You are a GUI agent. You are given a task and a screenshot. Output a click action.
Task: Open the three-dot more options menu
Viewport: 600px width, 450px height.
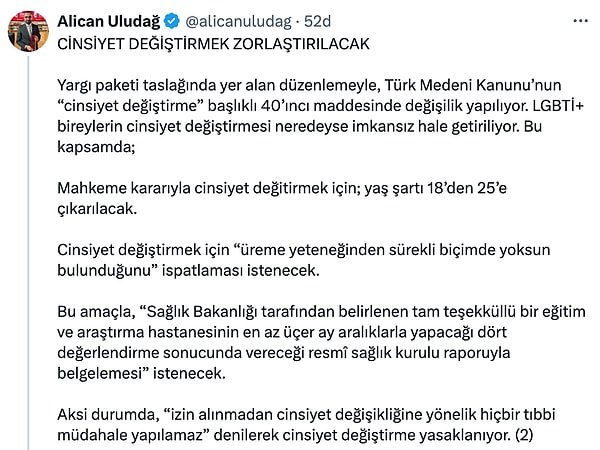[x=580, y=20]
